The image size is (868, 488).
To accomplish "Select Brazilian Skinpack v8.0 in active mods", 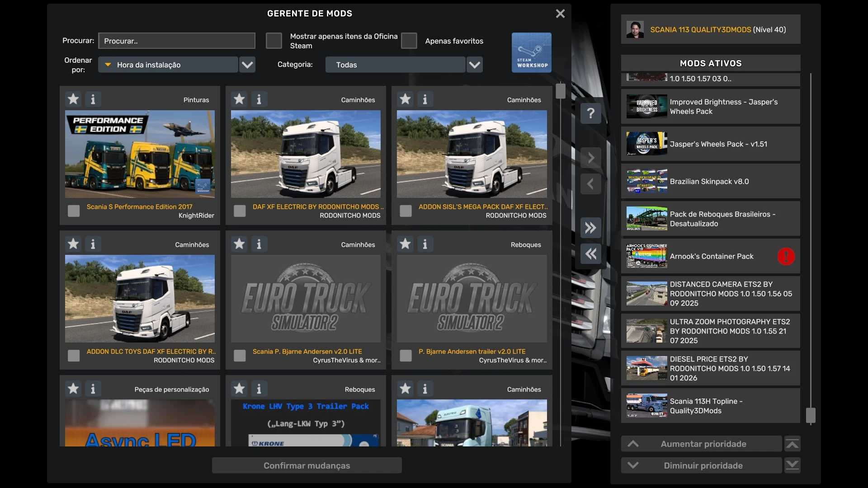I will 710,181.
